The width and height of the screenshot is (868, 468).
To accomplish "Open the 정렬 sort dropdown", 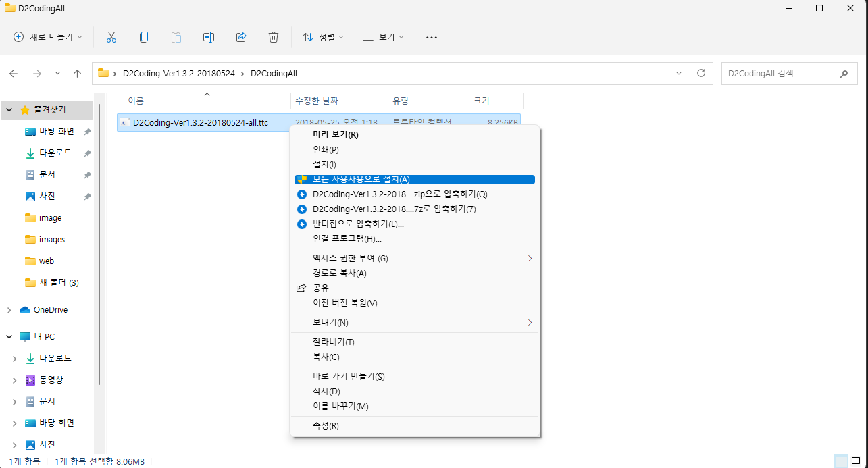I will [323, 37].
